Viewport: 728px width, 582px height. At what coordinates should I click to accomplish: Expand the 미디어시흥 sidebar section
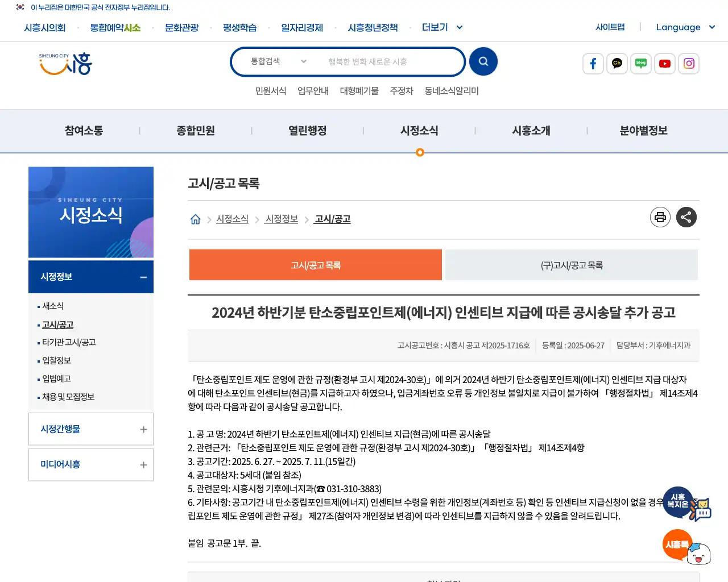(x=91, y=464)
